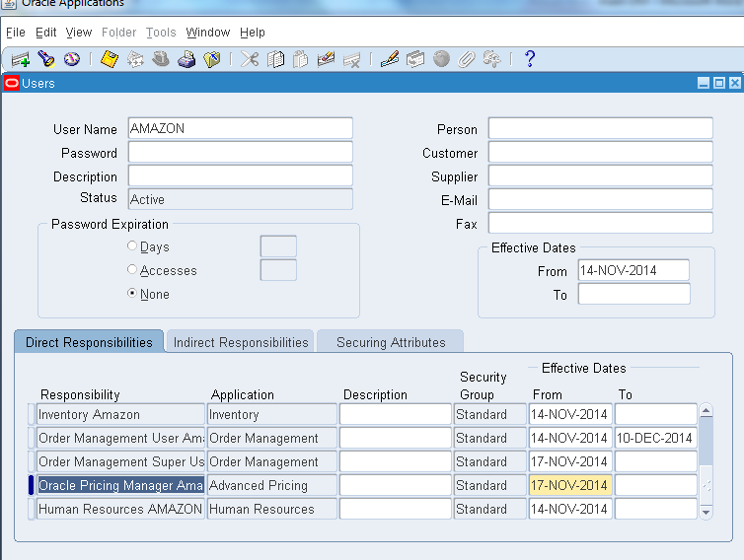Click the Status field showing Active
Viewport: 744px width, 560px height.
click(x=240, y=199)
